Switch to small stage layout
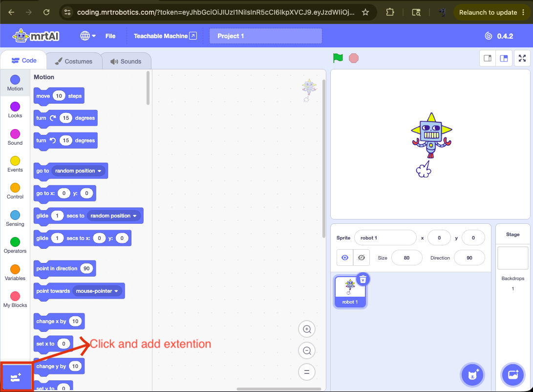The image size is (533, 392). click(488, 58)
